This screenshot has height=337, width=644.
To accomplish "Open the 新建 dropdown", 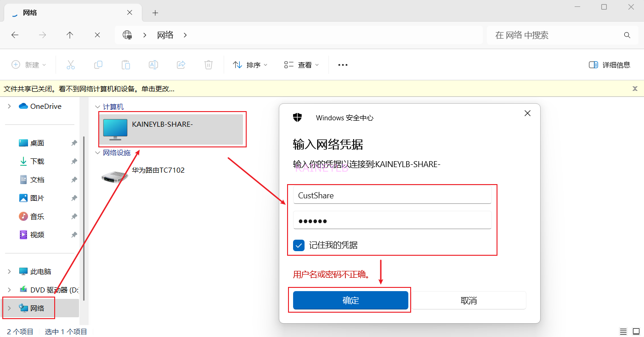I will pos(29,65).
